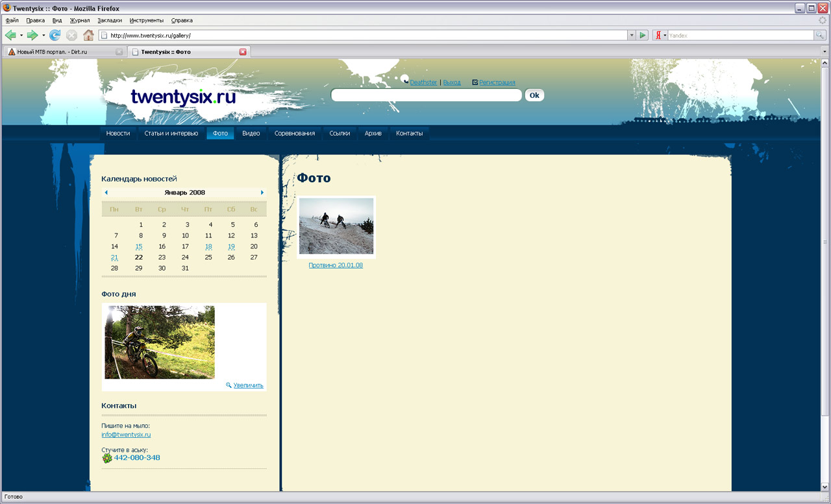This screenshot has height=504, width=831.
Task: Open calendar news for January 18
Action: 208,246
